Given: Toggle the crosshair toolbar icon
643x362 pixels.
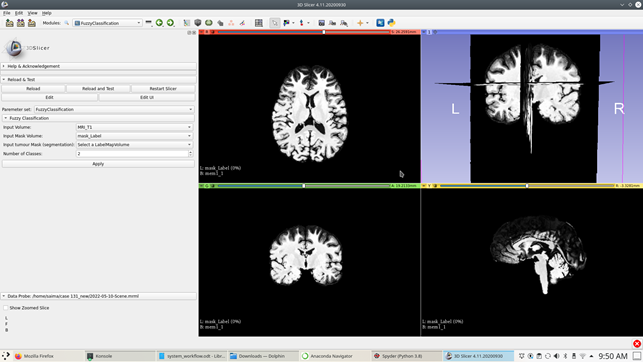Looking at the screenshot, I should pos(360,23).
